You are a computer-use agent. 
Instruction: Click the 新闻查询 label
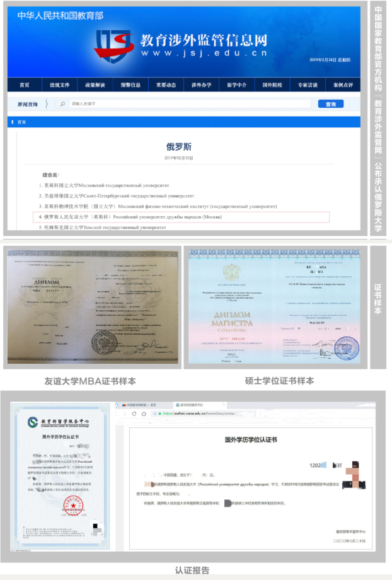click(28, 104)
